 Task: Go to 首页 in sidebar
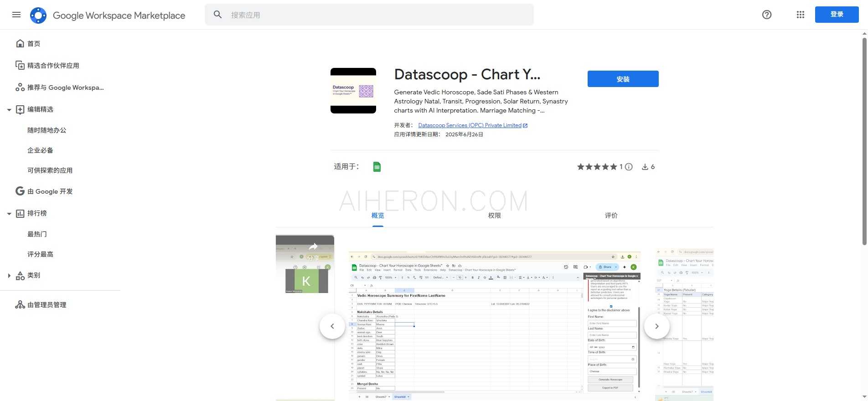(34, 44)
